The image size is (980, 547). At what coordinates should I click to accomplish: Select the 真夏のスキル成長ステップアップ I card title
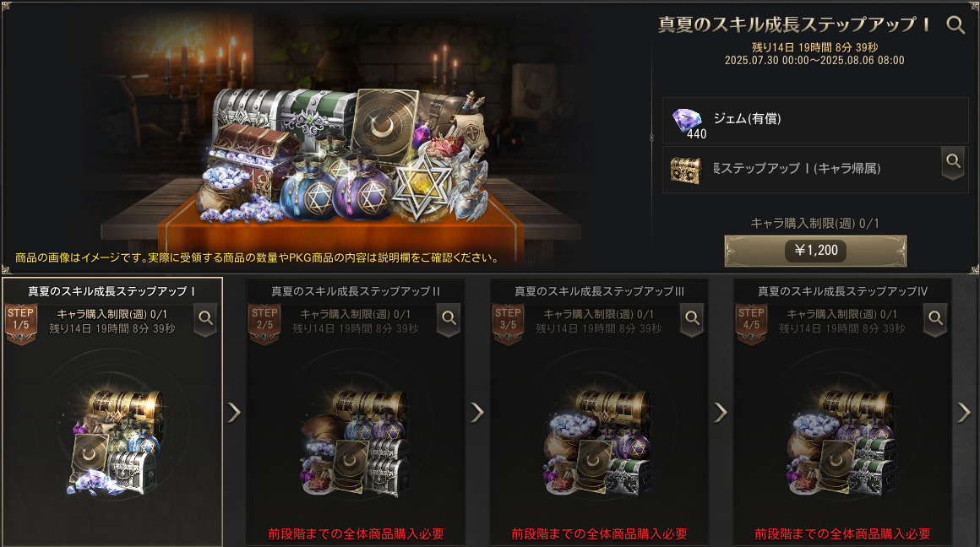[x=112, y=291]
